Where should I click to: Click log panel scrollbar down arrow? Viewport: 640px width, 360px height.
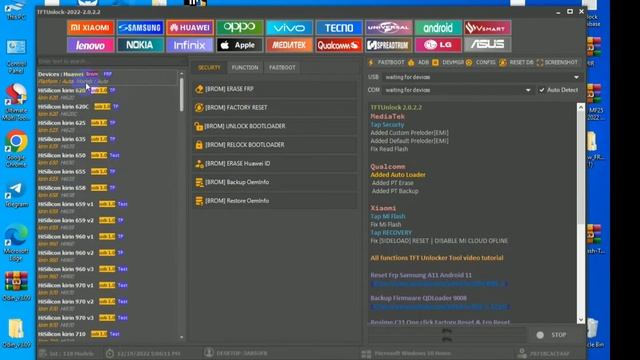pyautogui.click(x=581, y=320)
